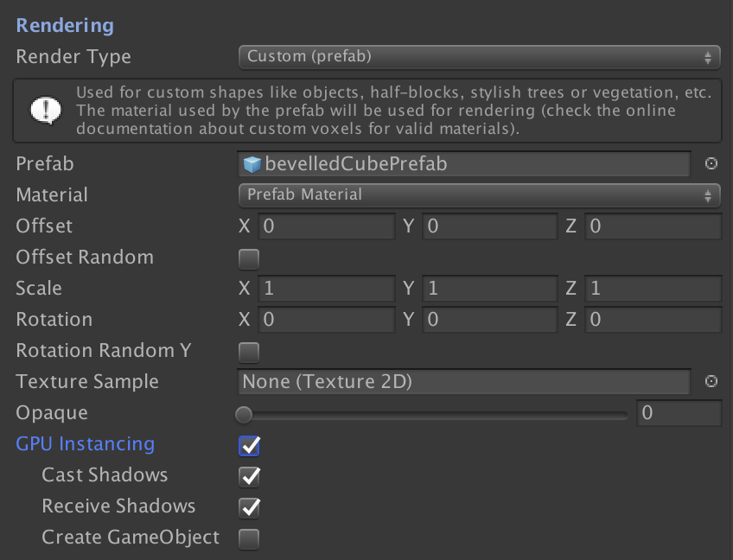The width and height of the screenshot is (733, 560).
Task: Open the Prefab object picker
Action: point(711,163)
